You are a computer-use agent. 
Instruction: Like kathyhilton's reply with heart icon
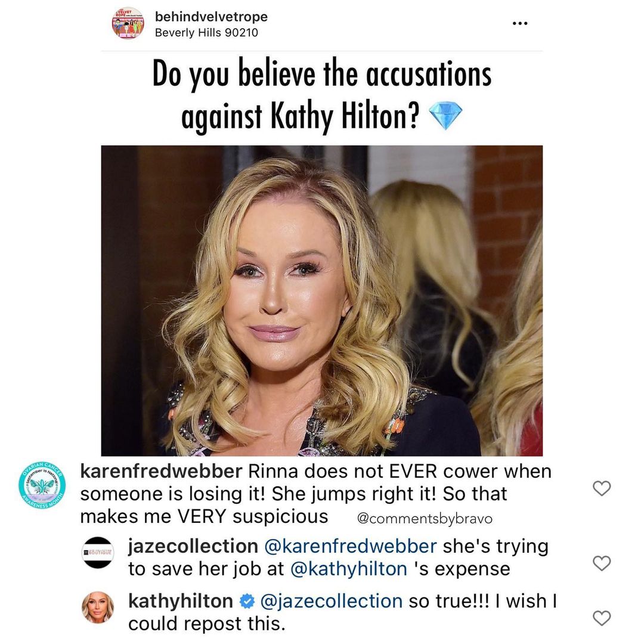tap(602, 618)
